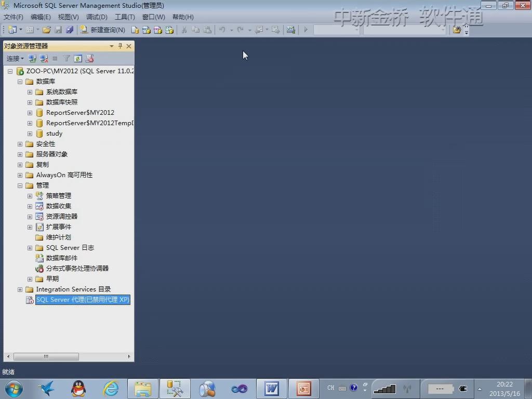
Task: Click the 资源调控器 icon
Action: 39,217
